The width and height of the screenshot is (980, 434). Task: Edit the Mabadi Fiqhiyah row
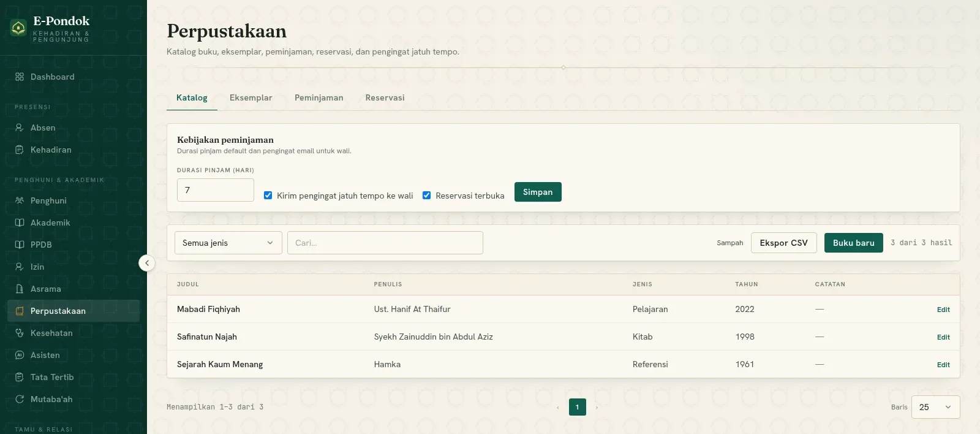pos(943,310)
